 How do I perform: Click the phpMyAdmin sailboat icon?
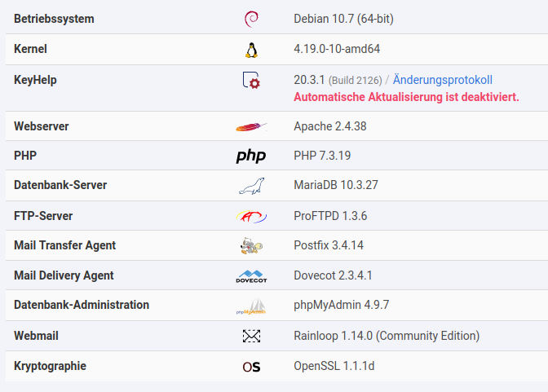(250, 306)
